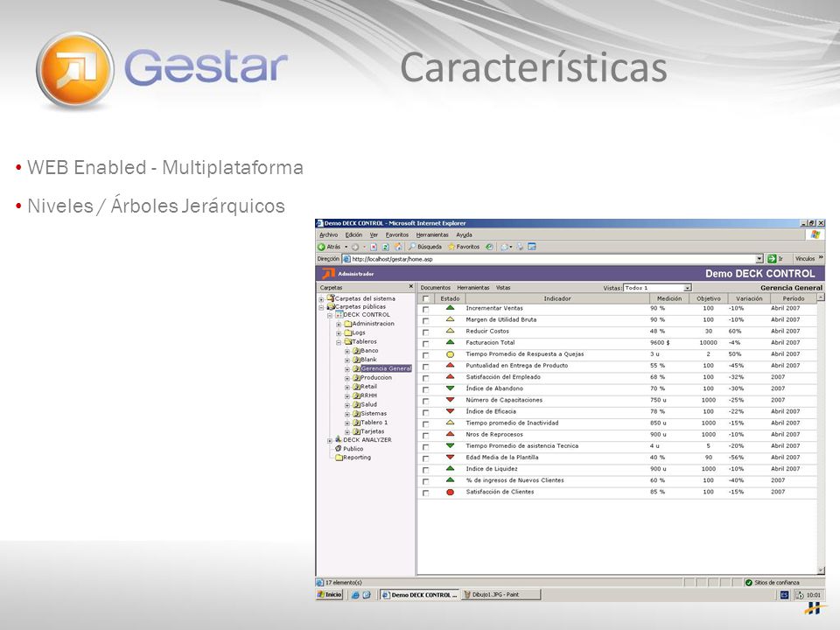
Task: Open the Archivo menu
Action: [328, 234]
